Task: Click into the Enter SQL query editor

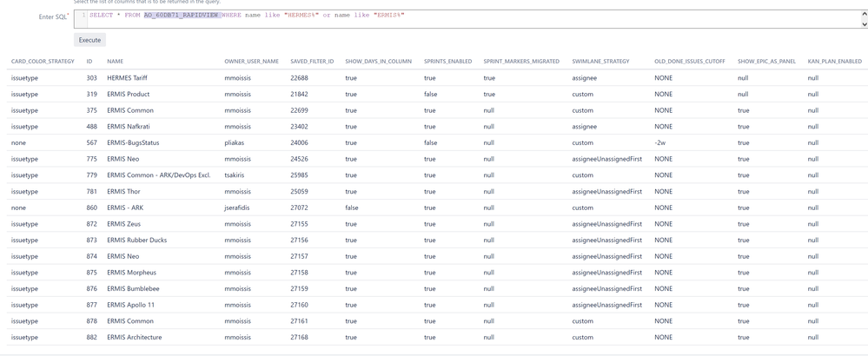Action: [x=467, y=19]
